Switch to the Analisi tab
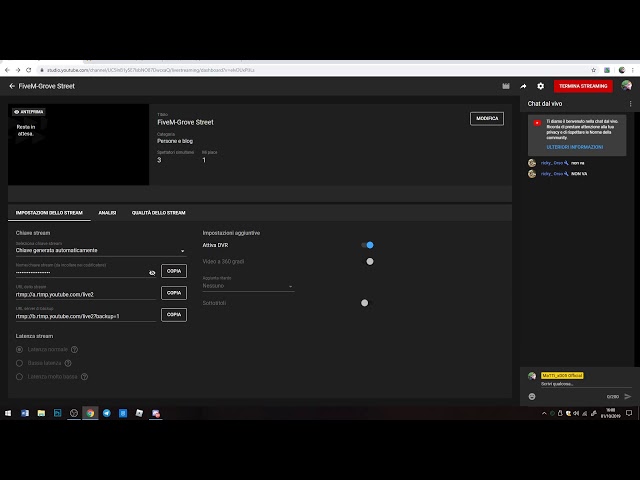Viewport: 640px width, 480px height. pos(107,213)
